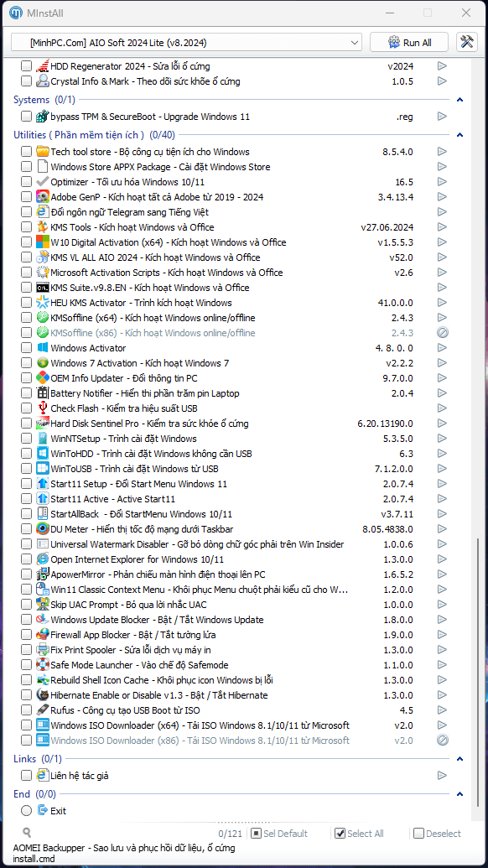Click the Safe Mode Launcher lifebuoy icon
488x868 pixels.
43,665
